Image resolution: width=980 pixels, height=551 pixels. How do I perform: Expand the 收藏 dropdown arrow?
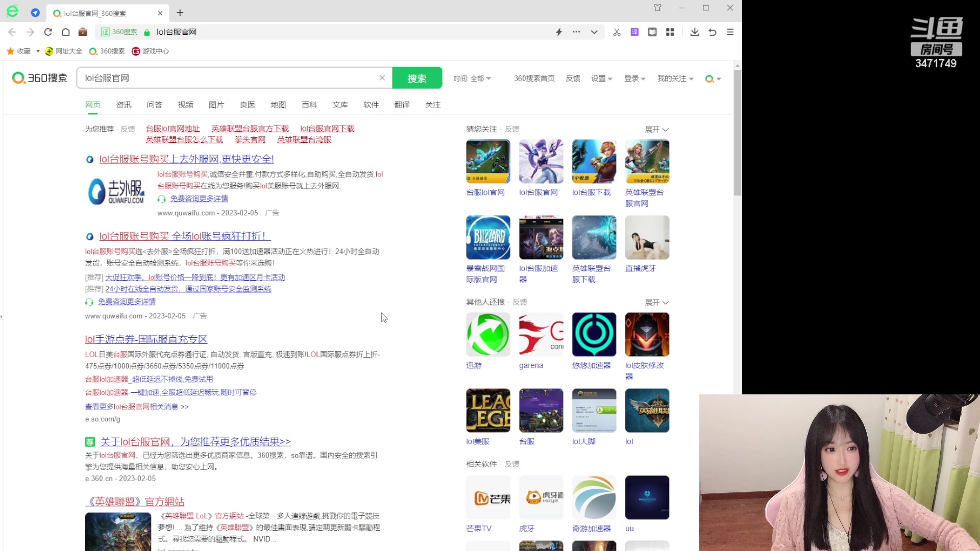[x=38, y=51]
